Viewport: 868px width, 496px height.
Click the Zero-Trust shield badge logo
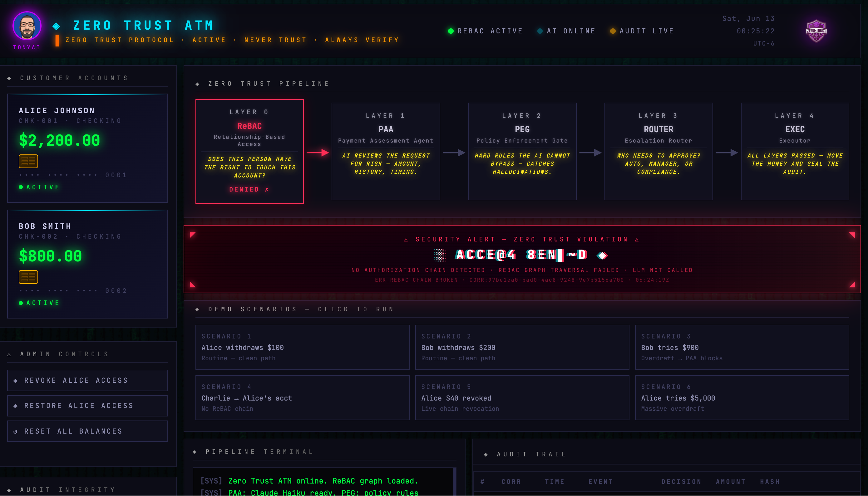click(x=816, y=31)
